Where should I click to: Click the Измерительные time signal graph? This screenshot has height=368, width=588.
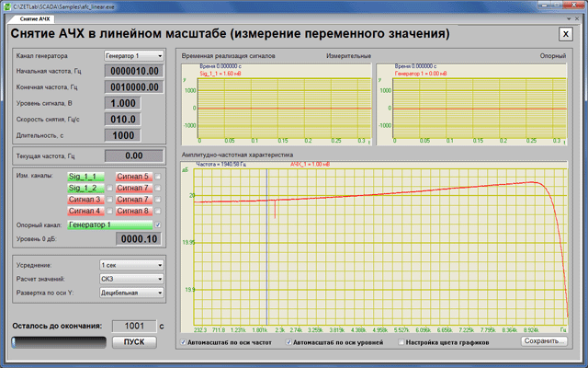coord(277,104)
